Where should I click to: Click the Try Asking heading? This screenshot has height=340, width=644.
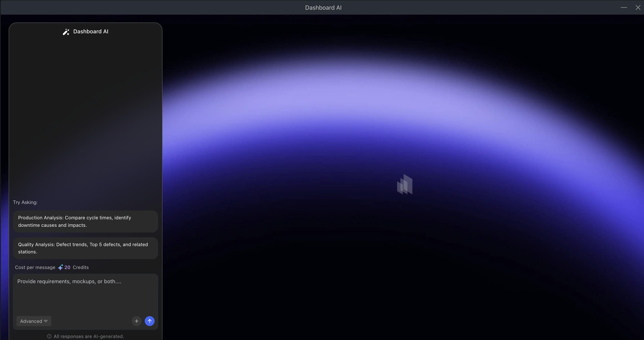pos(25,202)
